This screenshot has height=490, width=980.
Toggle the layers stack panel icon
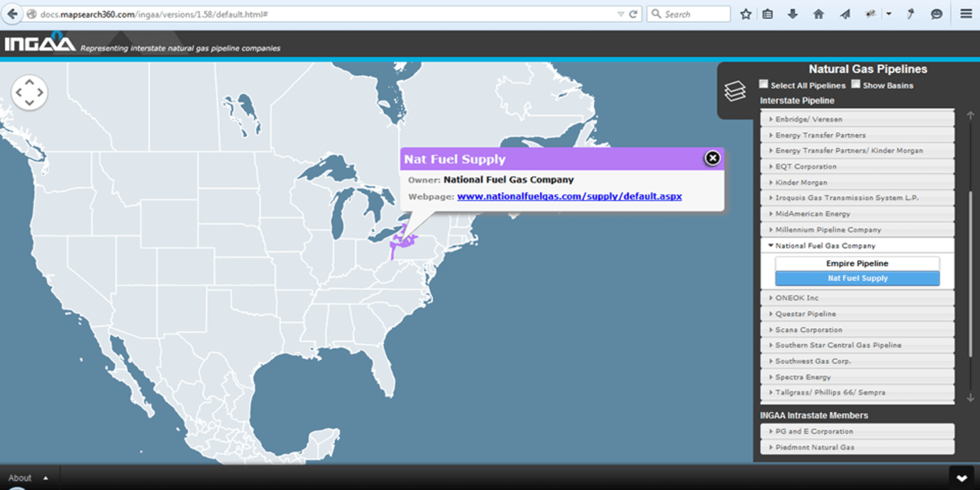(735, 91)
